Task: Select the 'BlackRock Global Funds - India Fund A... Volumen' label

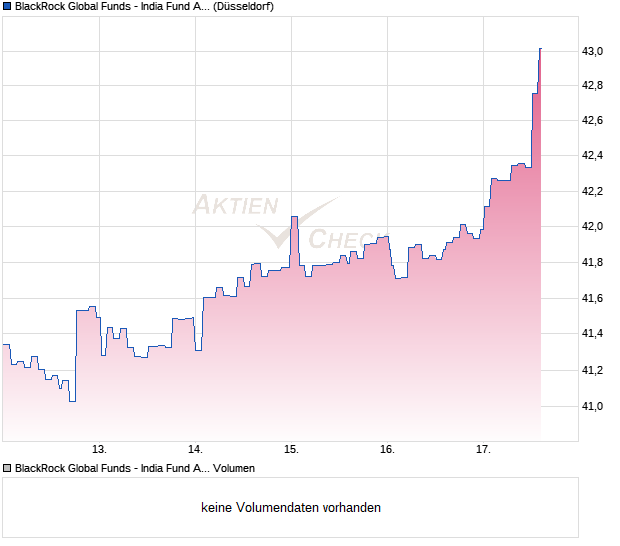Action: (x=135, y=468)
